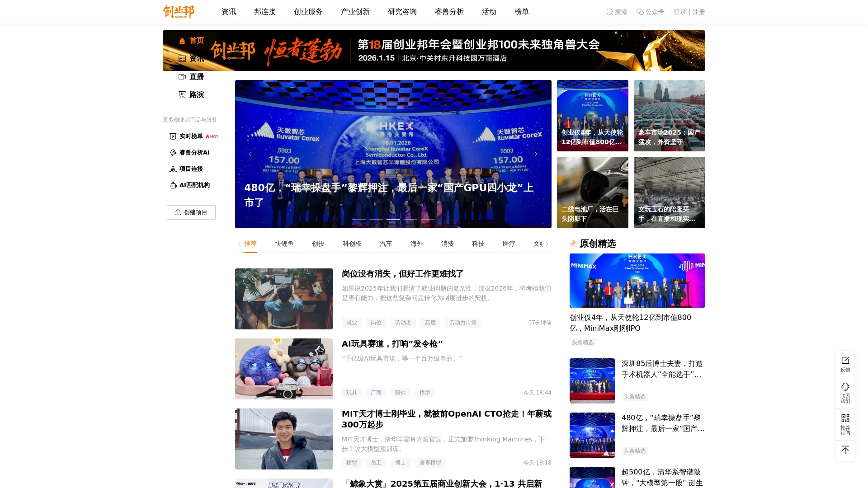
Task: Go to previous carousel slide arrow
Action: 250,154
